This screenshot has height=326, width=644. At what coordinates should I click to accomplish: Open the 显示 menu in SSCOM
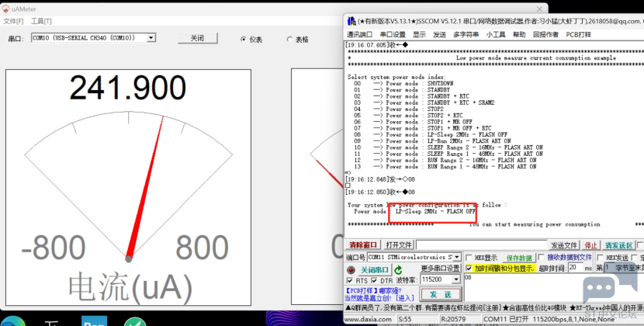pos(419,34)
